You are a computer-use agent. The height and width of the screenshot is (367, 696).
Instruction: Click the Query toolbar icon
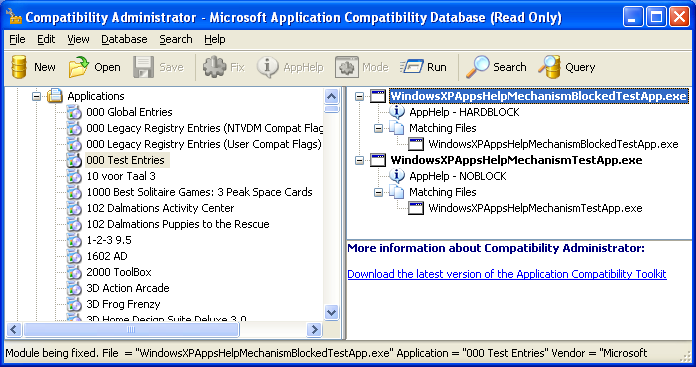(x=549, y=67)
